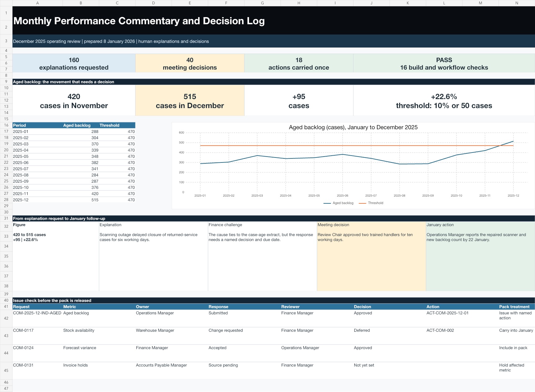
Task: Select the 'PASS 16 build and workflow checks' card
Action: pos(444,63)
